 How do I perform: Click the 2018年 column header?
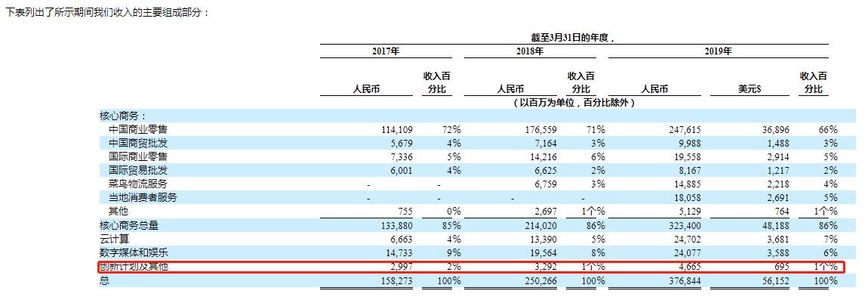(x=530, y=51)
